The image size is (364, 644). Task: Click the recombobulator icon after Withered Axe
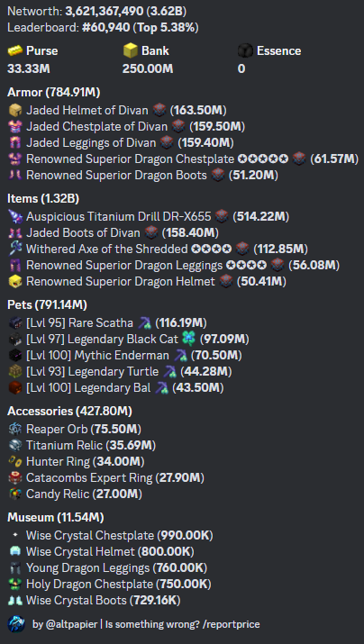242,249
